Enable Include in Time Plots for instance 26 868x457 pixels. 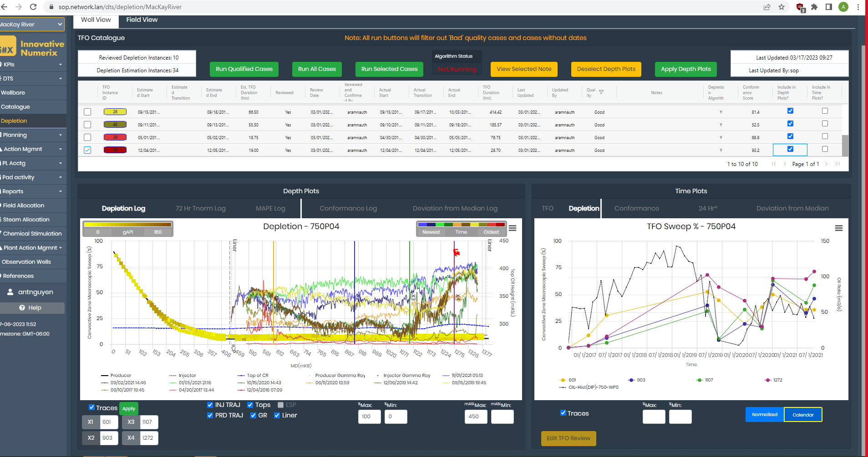(824, 110)
